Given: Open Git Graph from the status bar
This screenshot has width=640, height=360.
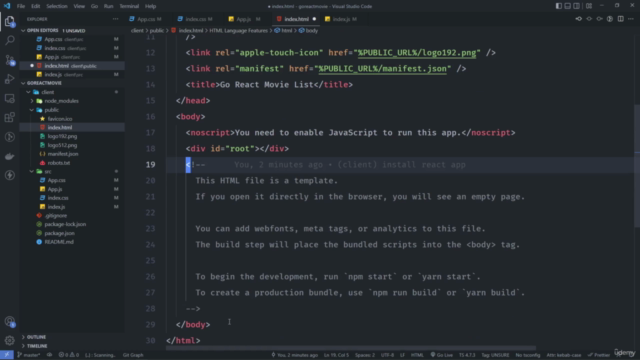Looking at the screenshot, I should pyautogui.click(x=133, y=355).
